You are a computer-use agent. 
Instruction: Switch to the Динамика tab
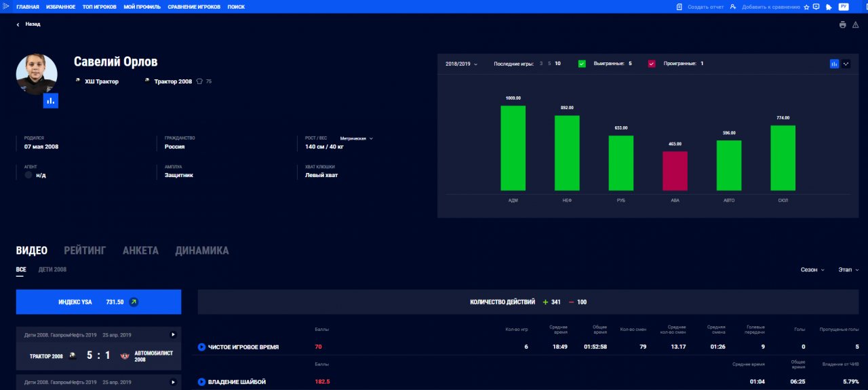coord(202,250)
